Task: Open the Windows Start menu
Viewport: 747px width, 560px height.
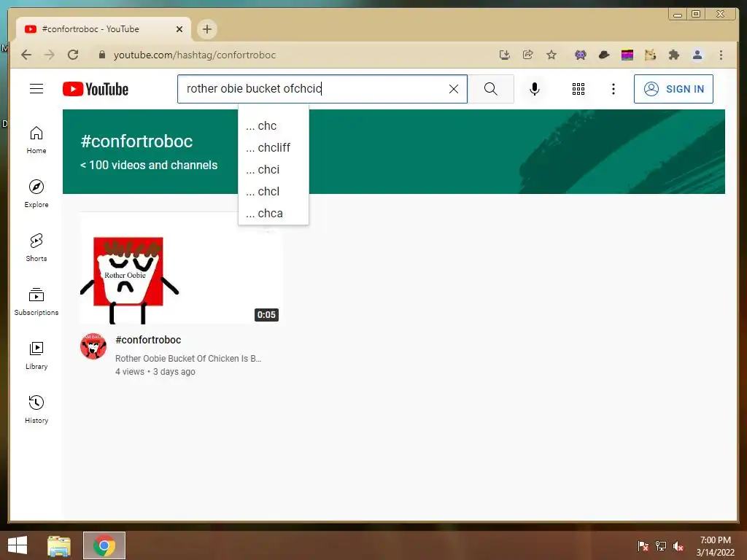Action: tap(18, 545)
